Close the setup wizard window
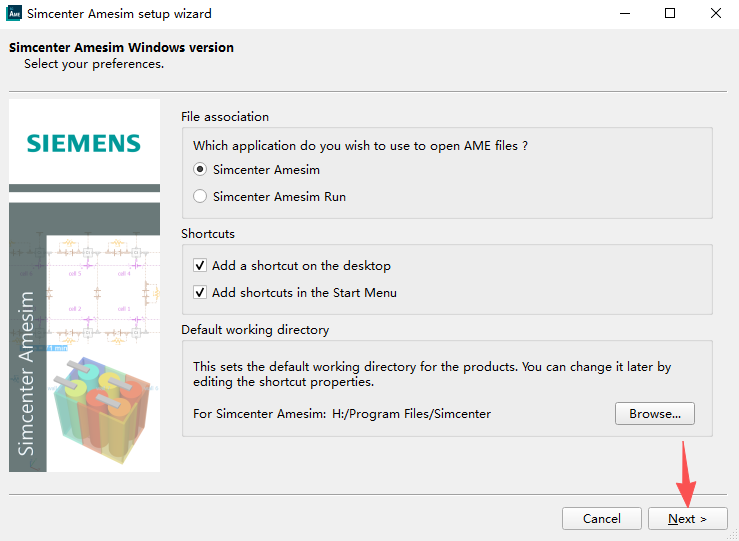Screen dimensions: 739x541 coord(715,14)
